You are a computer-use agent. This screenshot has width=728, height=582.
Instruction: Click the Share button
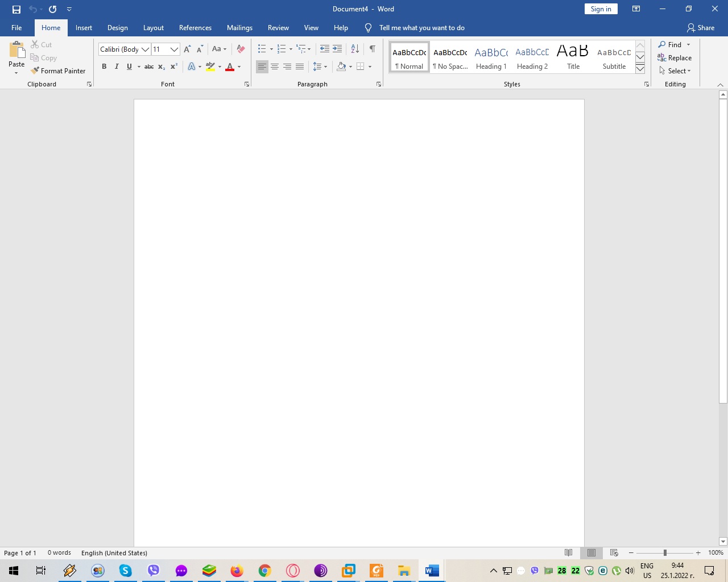click(x=701, y=28)
